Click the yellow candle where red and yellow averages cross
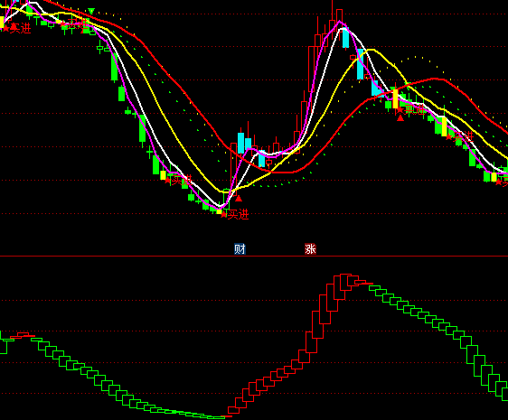Viewport: 508px width, 420px height. click(395, 99)
